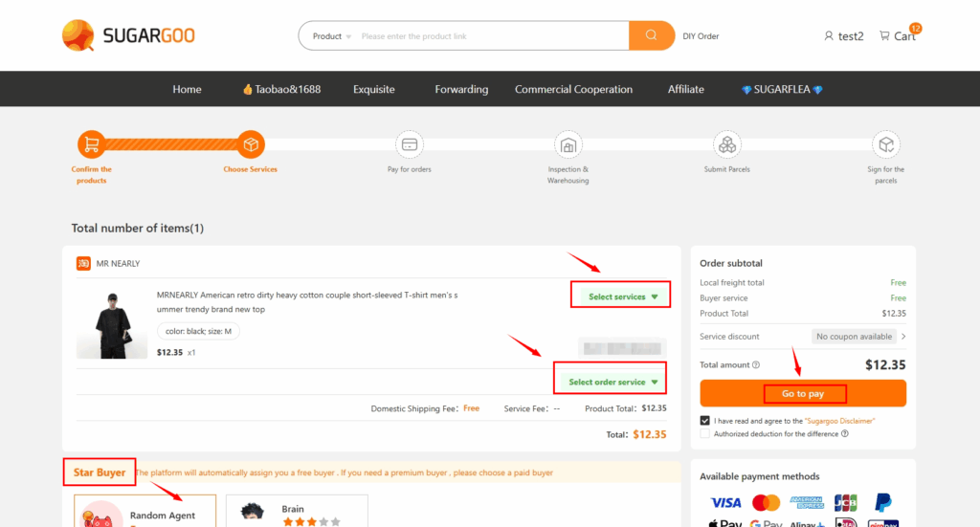Click the black T-shirt product thumbnail
The height and width of the screenshot is (527, 980).
pyautogui.click(x=112, y=324)
